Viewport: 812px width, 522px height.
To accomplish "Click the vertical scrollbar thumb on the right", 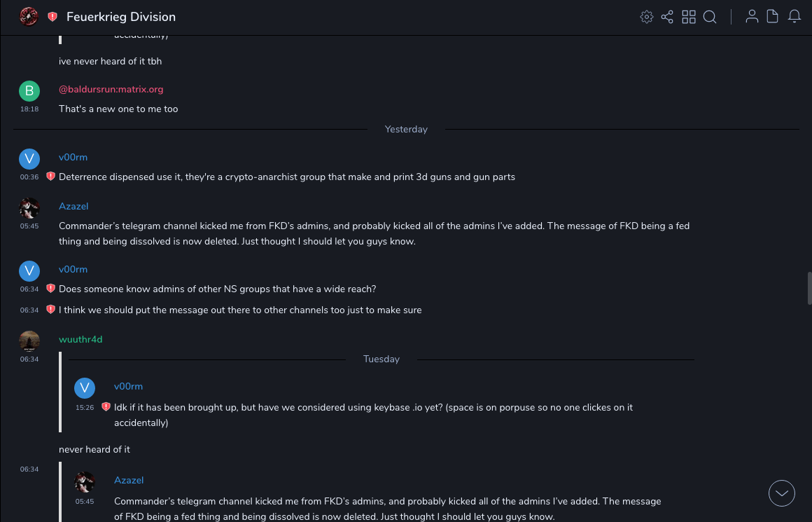I will click(x=809, y=288).
